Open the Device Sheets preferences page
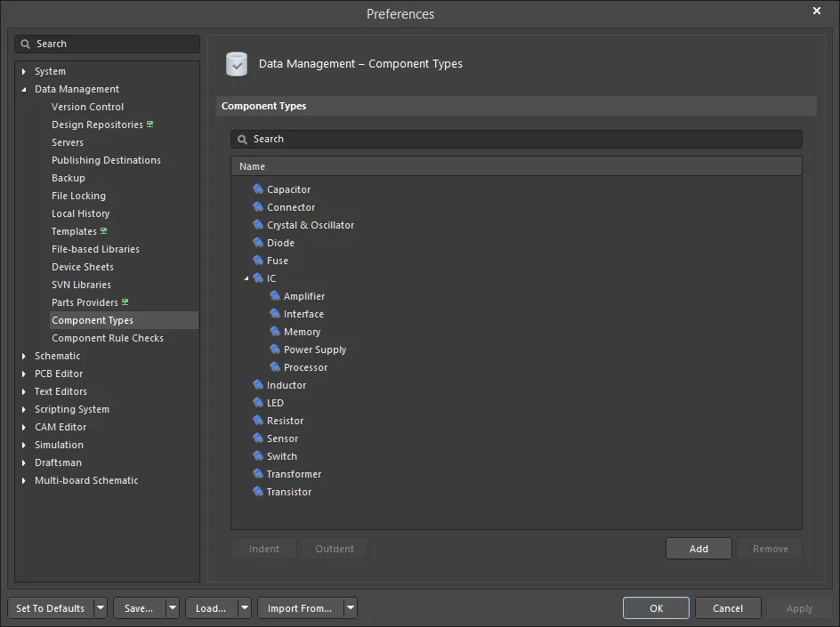The width and height of the screenshot is (840, 627). pos(83,267)
